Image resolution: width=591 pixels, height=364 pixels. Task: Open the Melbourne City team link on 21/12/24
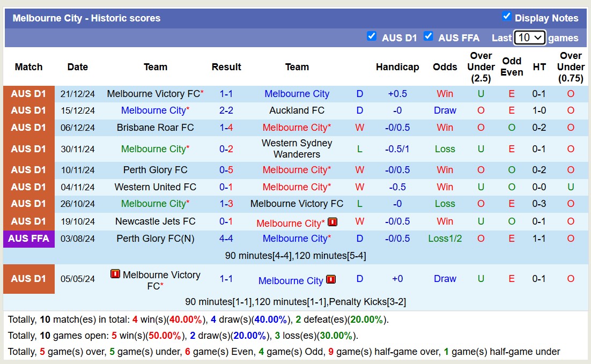point(297,93)
